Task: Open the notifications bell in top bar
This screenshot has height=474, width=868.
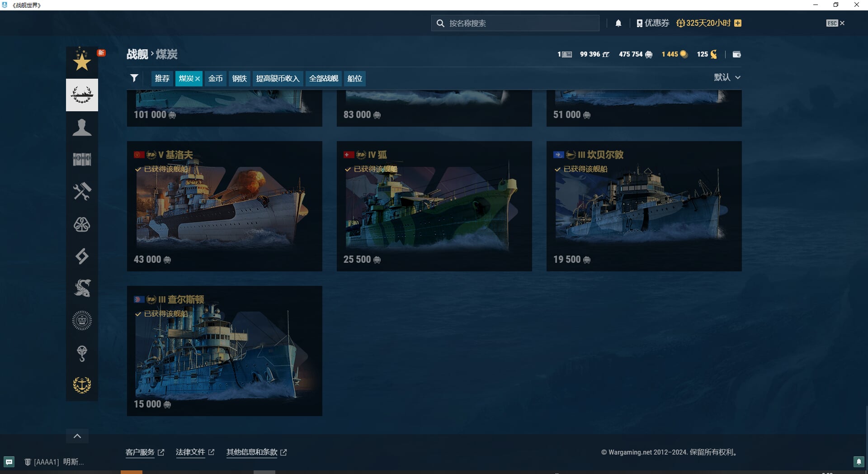Action: click(x=618, y=23)
